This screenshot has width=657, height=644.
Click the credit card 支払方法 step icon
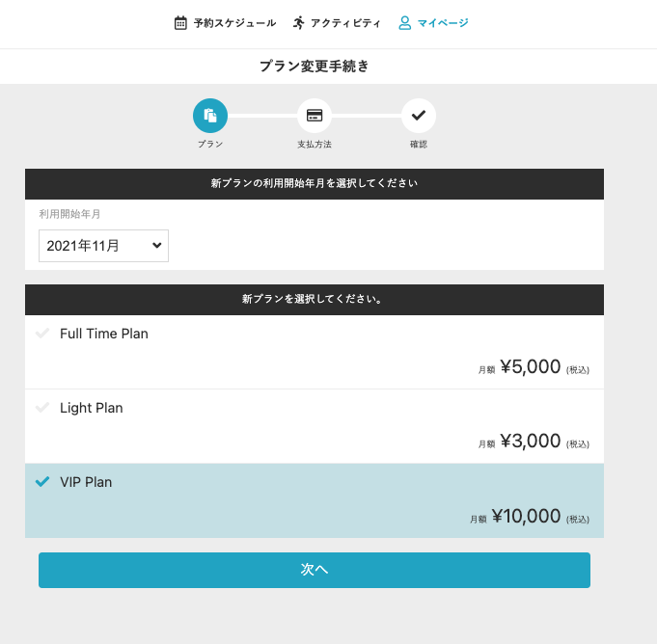point(315,116)
